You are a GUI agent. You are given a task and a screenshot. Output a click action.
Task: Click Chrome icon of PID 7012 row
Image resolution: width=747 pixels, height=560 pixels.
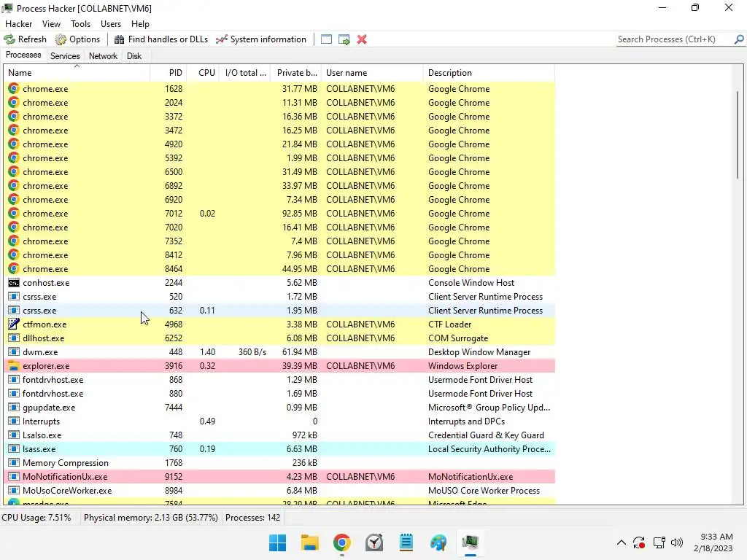[x=14, y=214]
